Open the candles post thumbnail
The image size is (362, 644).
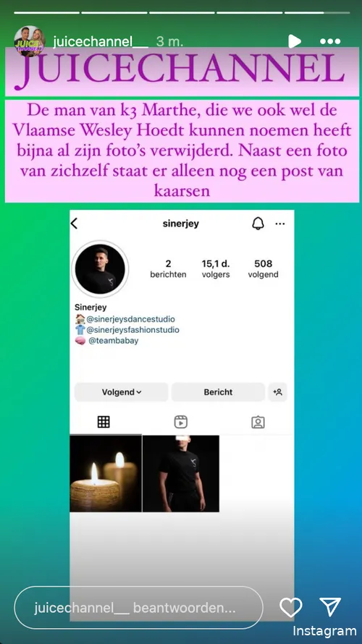(106, 473)
